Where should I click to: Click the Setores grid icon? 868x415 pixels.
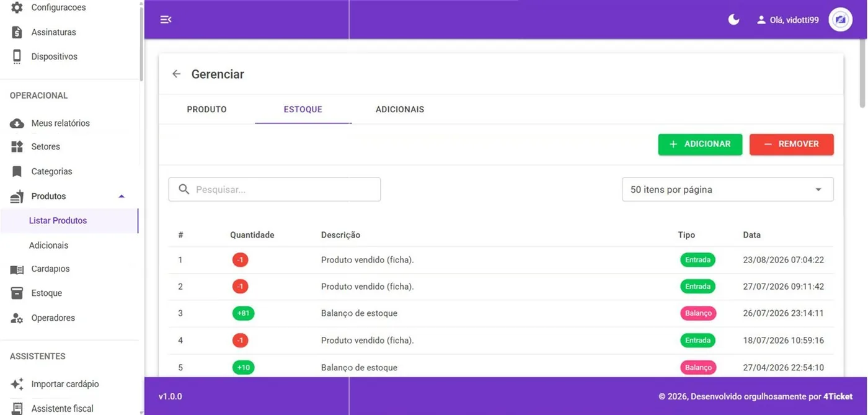17,147
